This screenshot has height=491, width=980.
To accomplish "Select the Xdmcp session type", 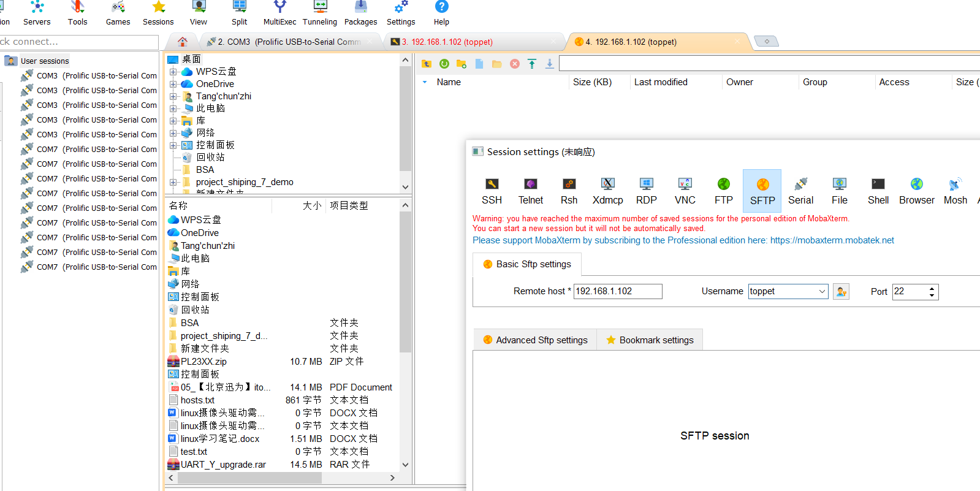I will coord(608,191).
